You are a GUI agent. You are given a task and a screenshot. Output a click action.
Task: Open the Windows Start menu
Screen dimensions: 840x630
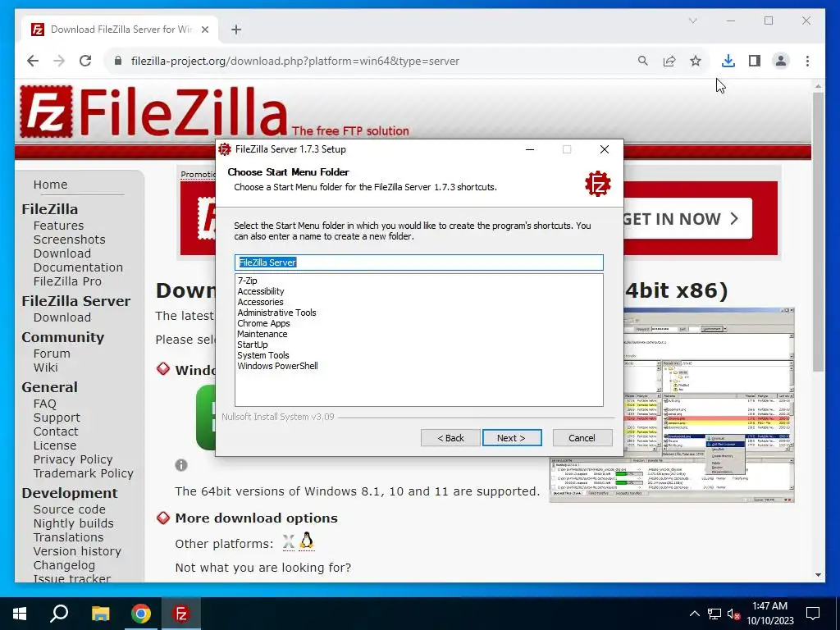(20, 614)
